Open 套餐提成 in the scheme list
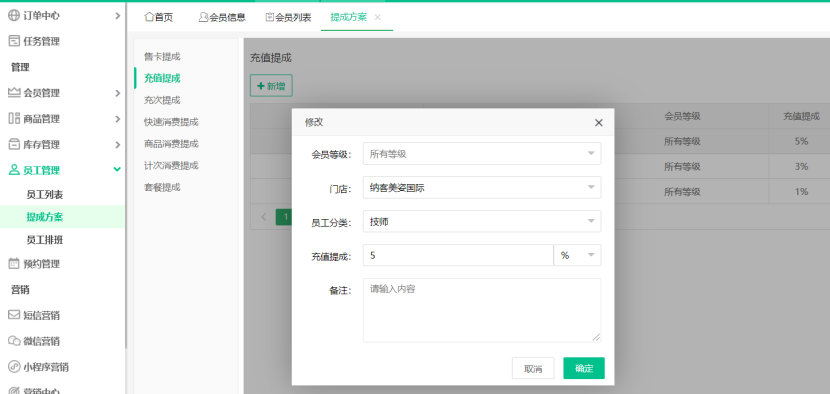830x394 pixels. [x=162, y=187]
